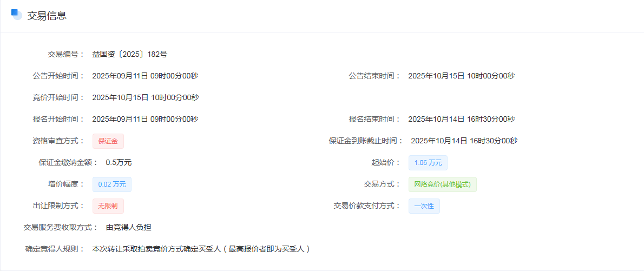Click the 无限制 red tag

point(108,206)
